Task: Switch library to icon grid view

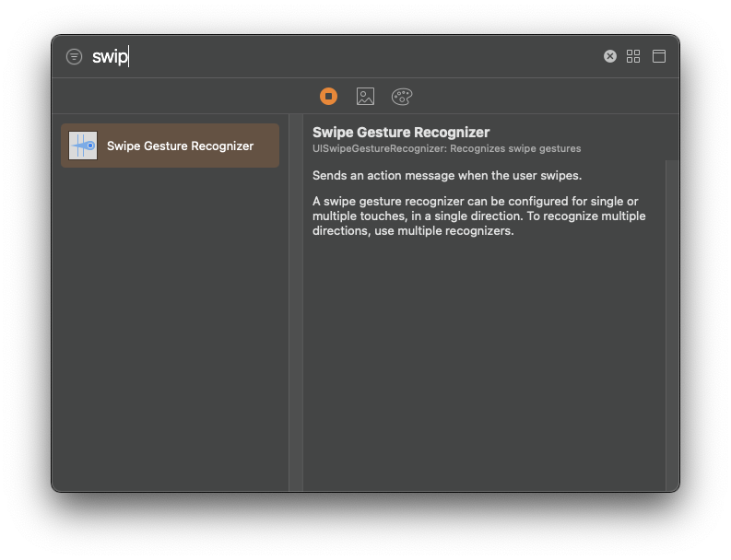Action: point(633,56)
